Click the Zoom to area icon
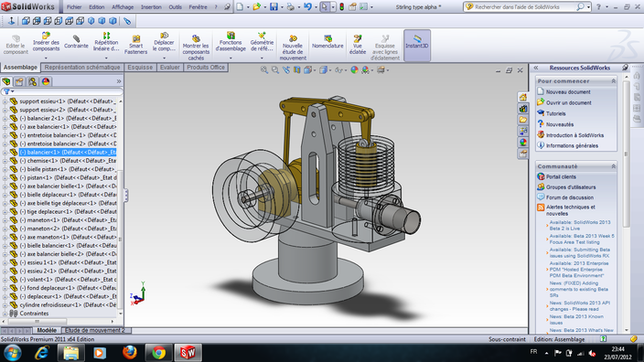 tap(275, 70)
